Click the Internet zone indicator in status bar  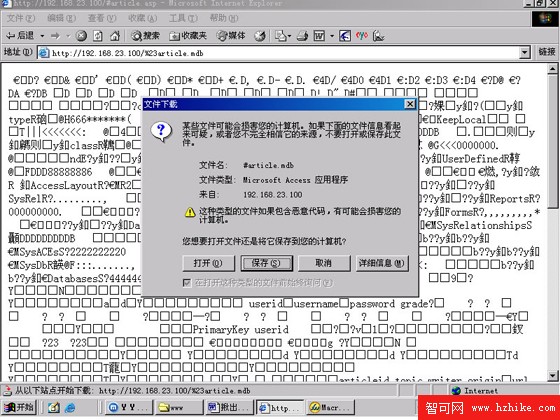tap(474, 391)
